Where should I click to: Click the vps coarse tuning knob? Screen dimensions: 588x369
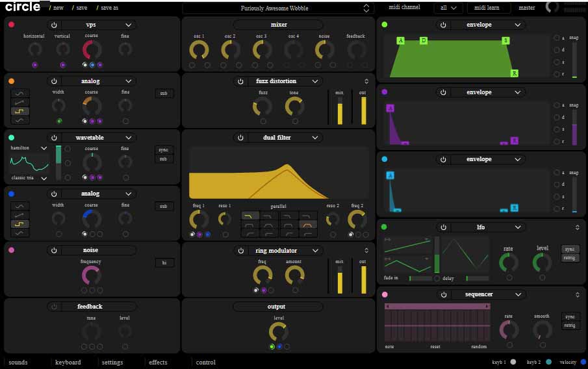pyautogui.click(x=92, y=50)
